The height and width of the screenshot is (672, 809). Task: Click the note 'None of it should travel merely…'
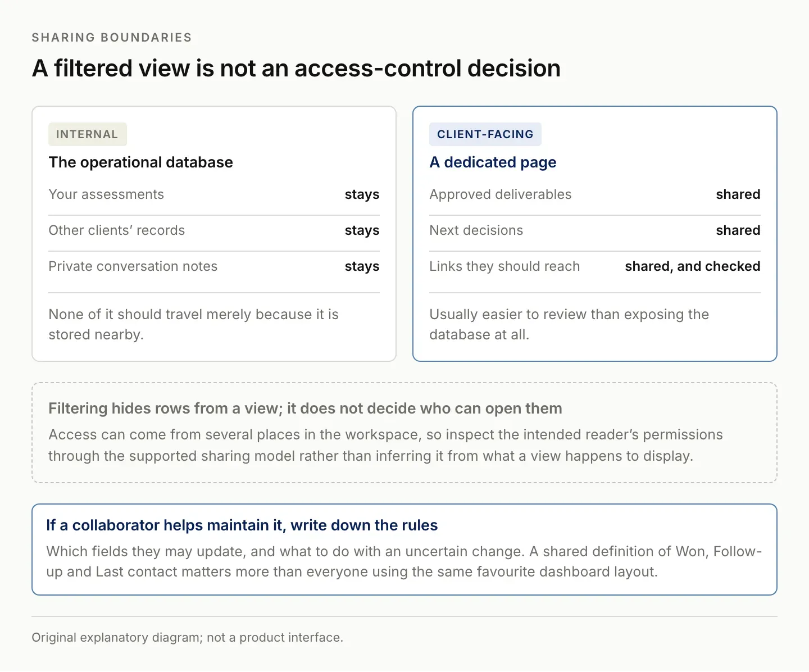[x=193, y=324]
